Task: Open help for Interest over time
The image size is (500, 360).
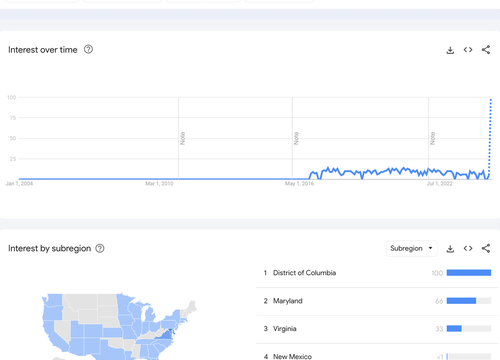Action: 88,49
